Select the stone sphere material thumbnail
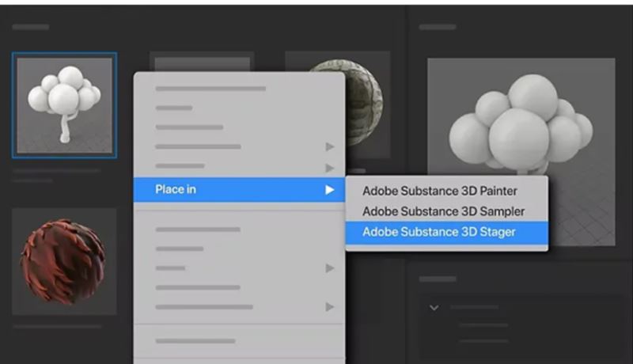The width and height of the screenshot is (633, 364). tap(367, 105)
